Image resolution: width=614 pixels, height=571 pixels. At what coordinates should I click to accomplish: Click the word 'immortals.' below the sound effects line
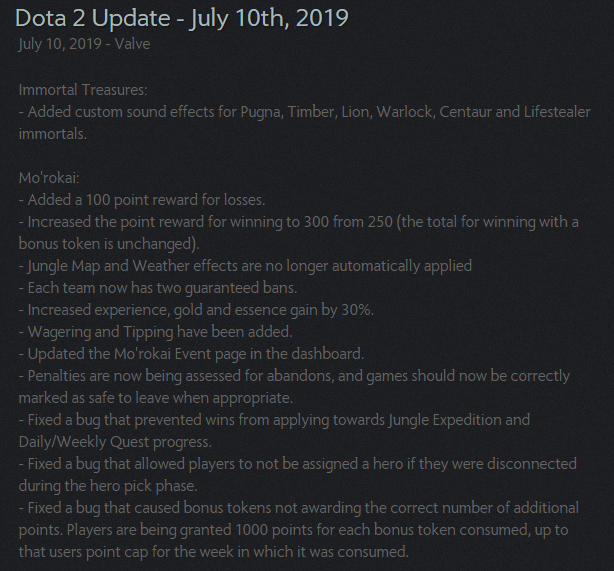(53, 134)
